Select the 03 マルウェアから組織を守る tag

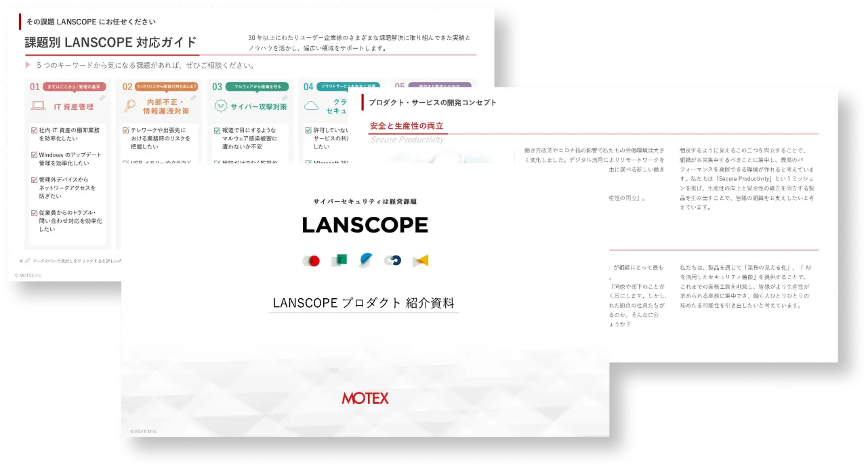[x=256, y=87]
